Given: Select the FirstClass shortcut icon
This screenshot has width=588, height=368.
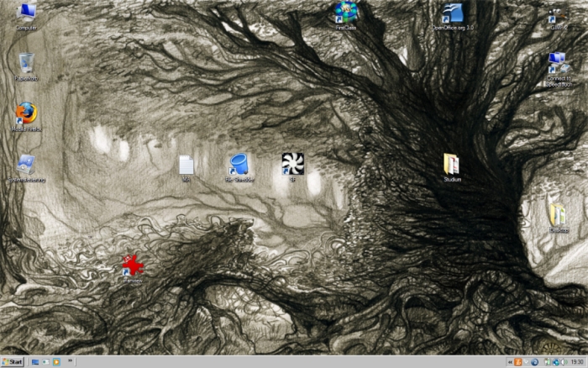Looking at the screenshot, I should click(x=346, y=16).
